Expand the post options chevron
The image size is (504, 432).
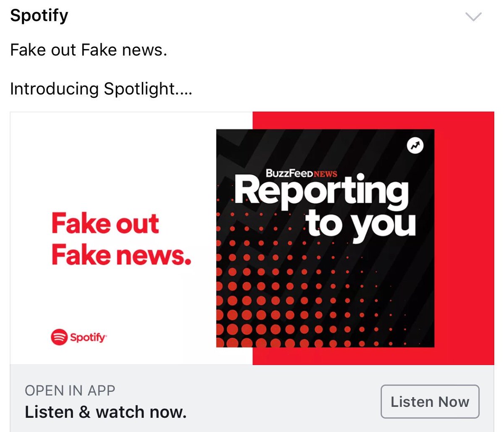coord(473,17)
